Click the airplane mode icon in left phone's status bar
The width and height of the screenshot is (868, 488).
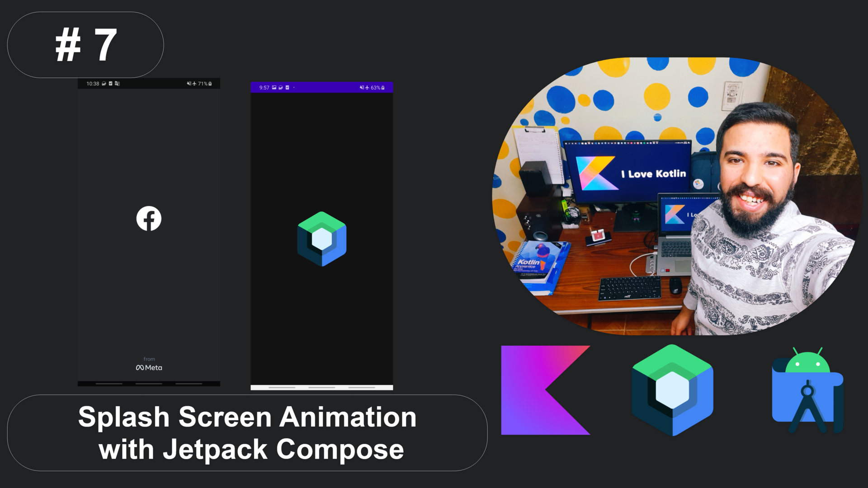tap(194, 84)
